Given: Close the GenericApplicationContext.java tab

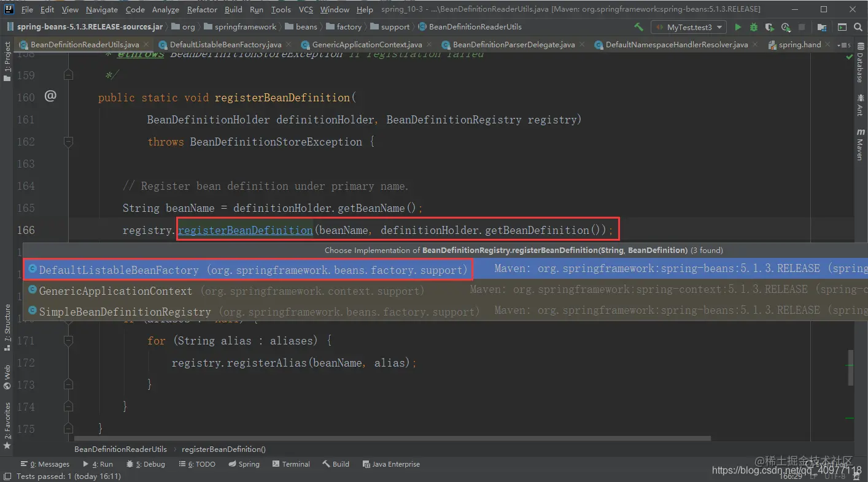Looking at the screenshot, I should [430, 45].
